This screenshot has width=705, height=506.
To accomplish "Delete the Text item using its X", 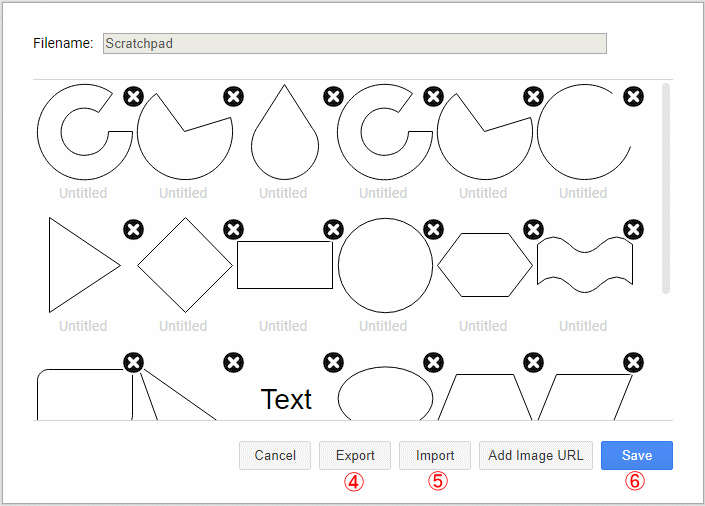I will (333, 362).
